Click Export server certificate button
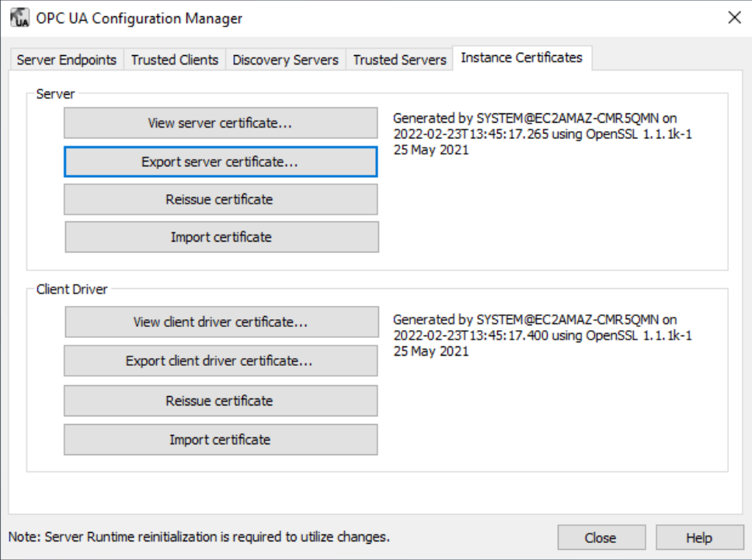Viewport: 752px width, 560px height. 221,162
